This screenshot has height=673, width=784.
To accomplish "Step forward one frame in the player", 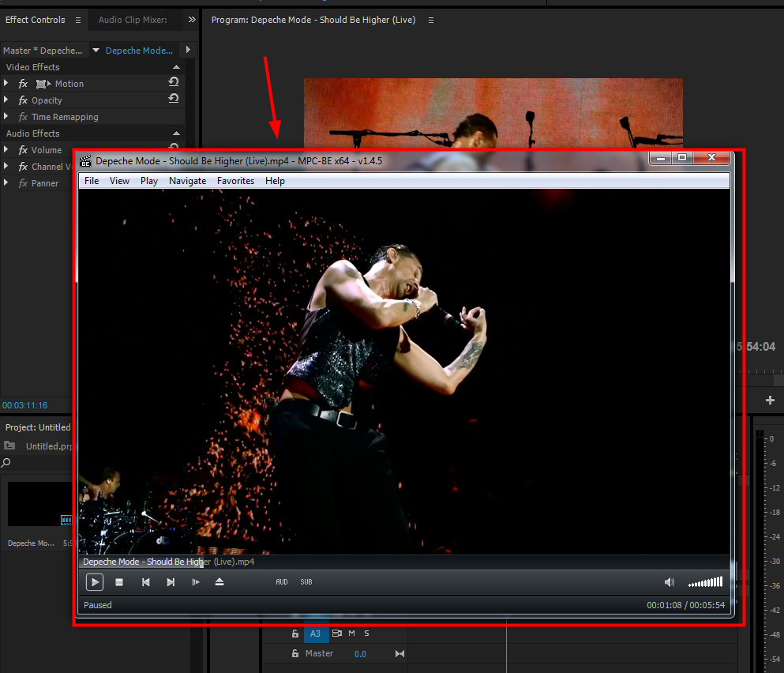I will [x=196, y=582].
